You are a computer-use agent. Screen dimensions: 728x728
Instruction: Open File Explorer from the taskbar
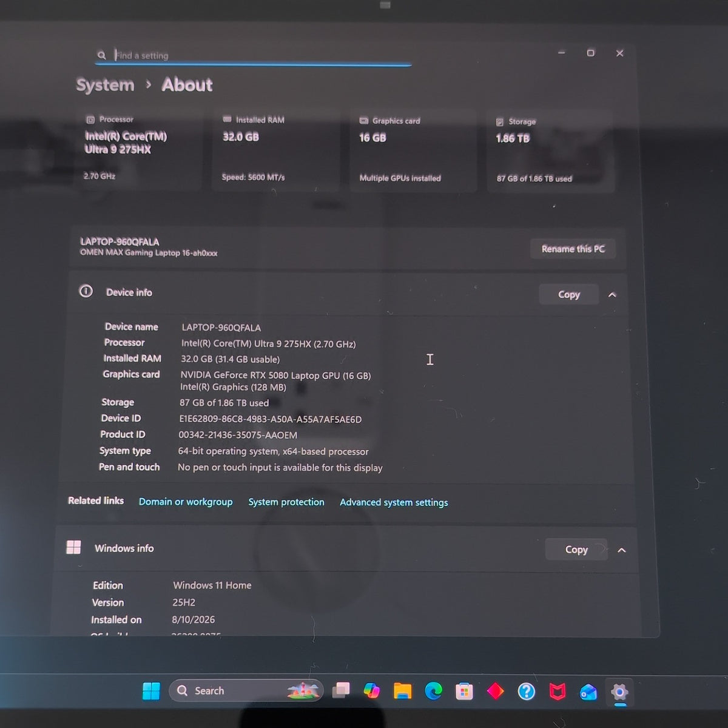point(402,690)
